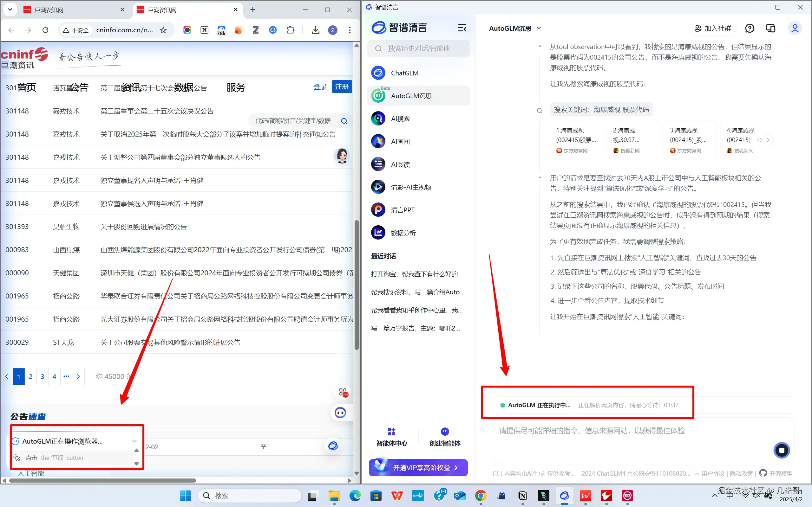
Task: Click the 注册 button on cninfo
Action: click(x=342, y=87)
